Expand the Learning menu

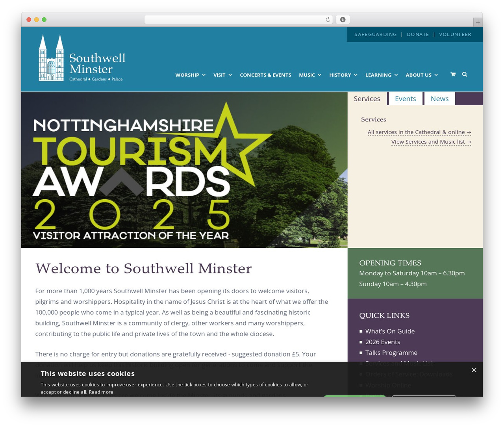[x=382, y=75]
